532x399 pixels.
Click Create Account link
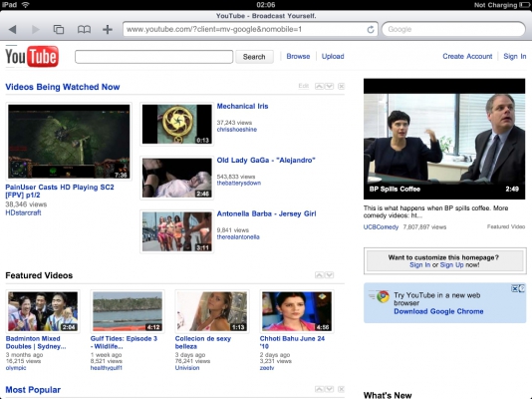(x=467, y=57)
